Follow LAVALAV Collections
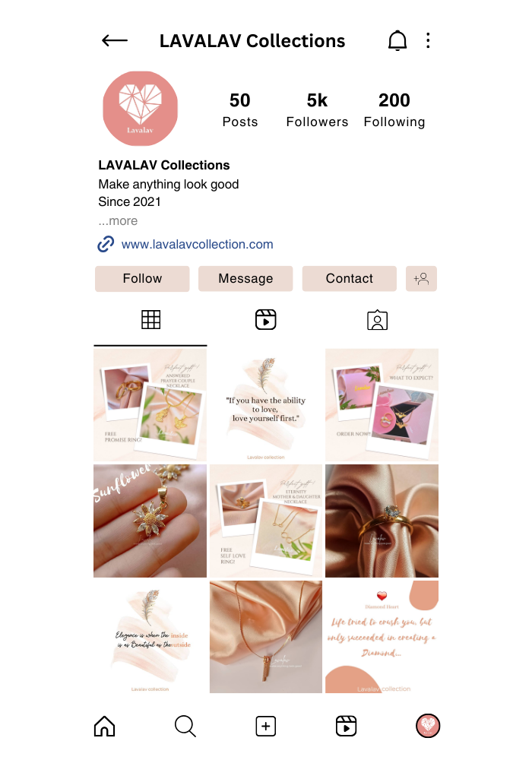Viewport: 532px width, 760px height. pos(142,279)
